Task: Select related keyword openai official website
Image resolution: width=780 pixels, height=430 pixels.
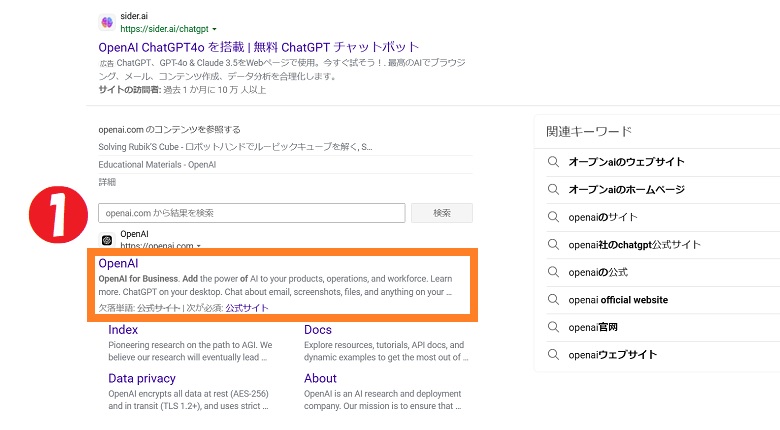Action: [618, 300]
